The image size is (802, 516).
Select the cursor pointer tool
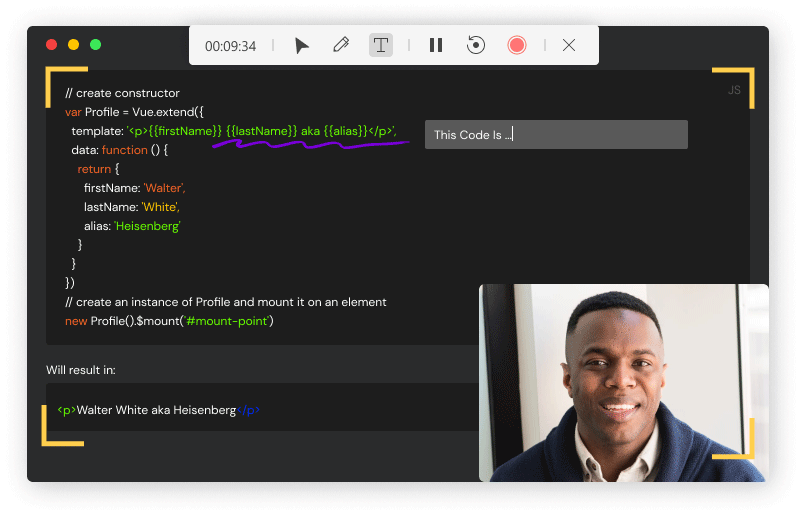302,46
